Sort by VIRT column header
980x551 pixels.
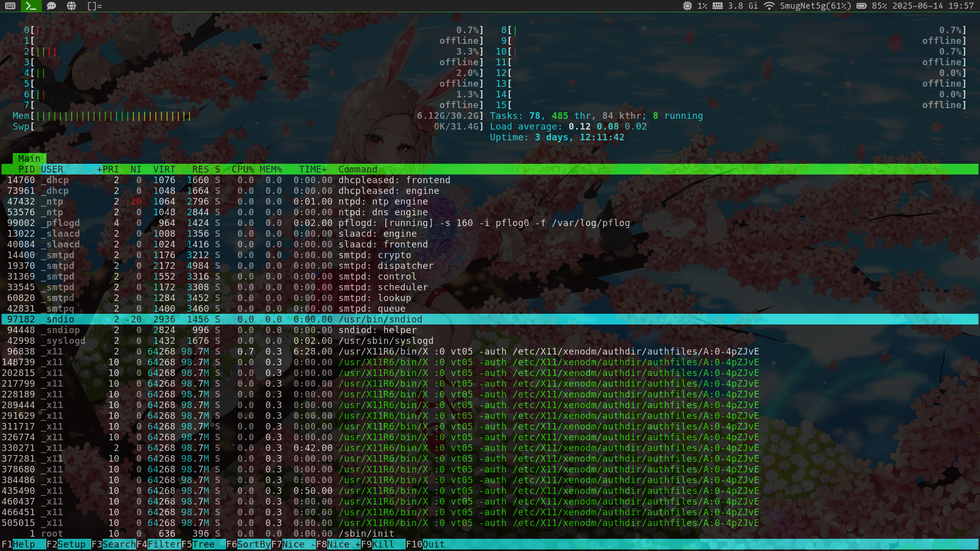164,169
